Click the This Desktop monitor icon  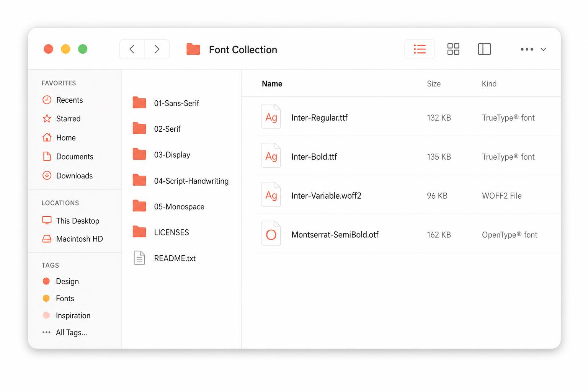(47, 220)
